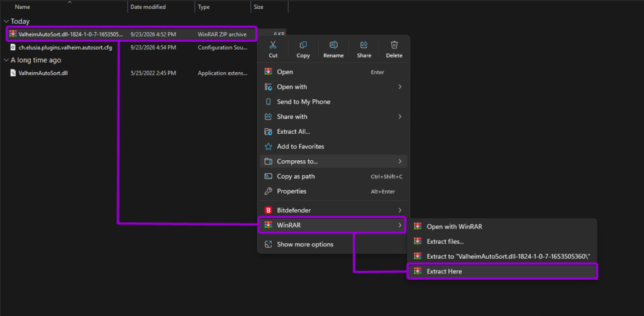Click the WinRAR books icon in main menu
The height and width of the screenshot is (316, 644).
268,225
